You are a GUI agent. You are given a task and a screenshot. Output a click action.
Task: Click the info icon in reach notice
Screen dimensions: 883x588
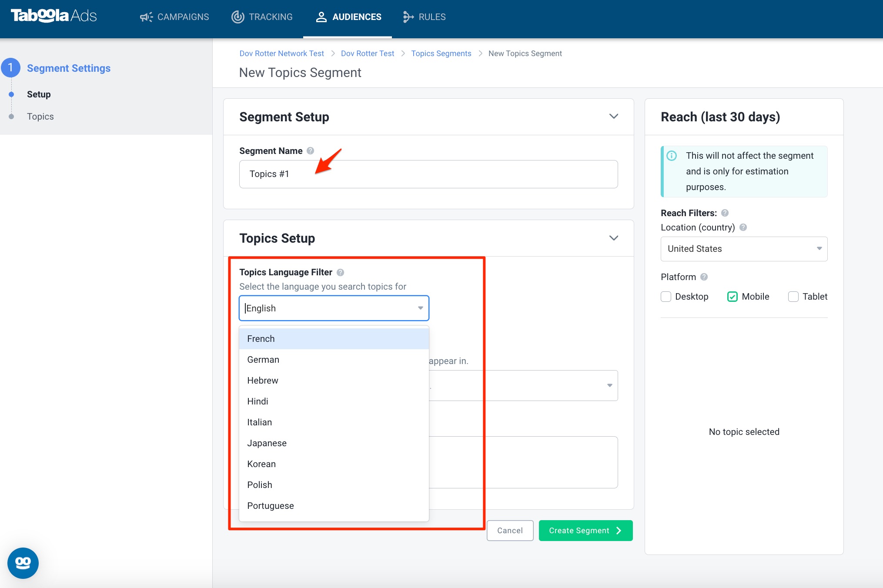pos(672,156)
